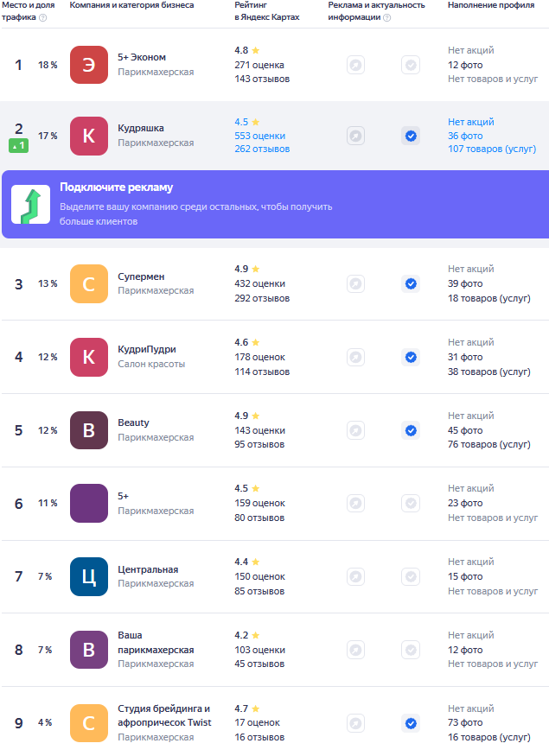The width and height of the screenshot is (549, 756).
Task: Open the '262 отзывов' link
Action: click(262, 149)
